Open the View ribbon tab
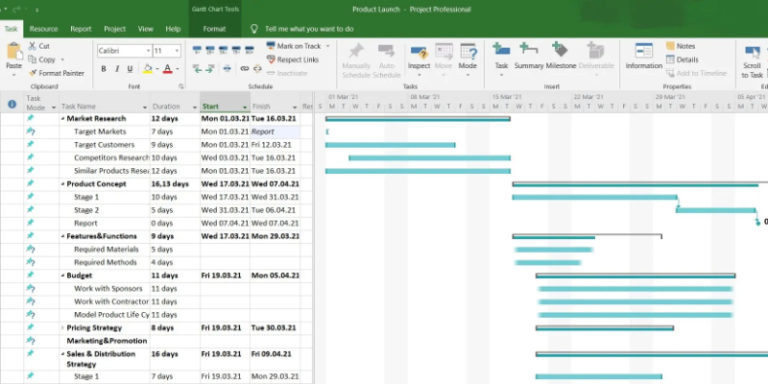The height and width of the screenshot is (384, 768). point(145,29)
